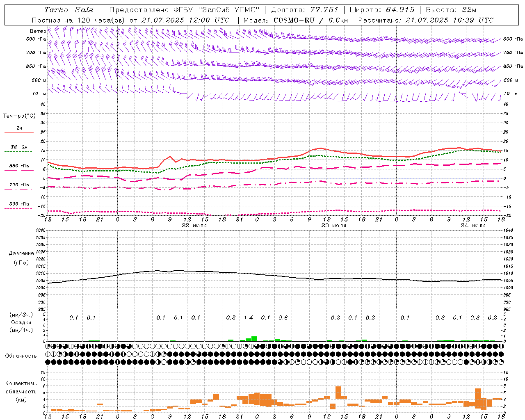
Task: Click the Облачность cloud cover label
Action: [21, 356]
